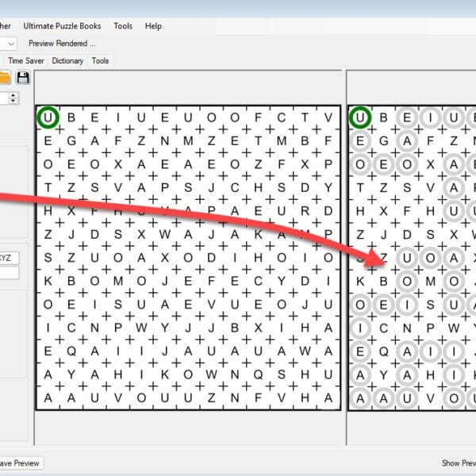The image size is (476, 476).
Task: Open the Tools menu in menu bar
Action: 123,26
